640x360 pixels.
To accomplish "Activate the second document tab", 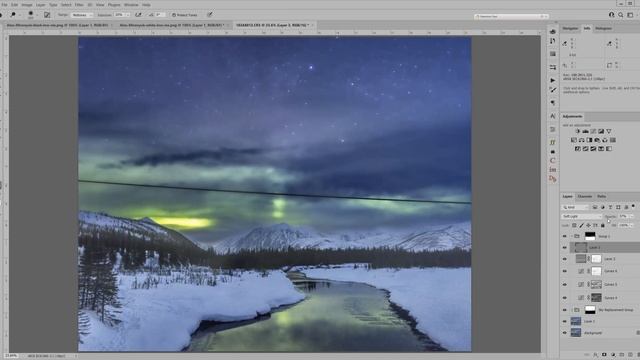I will (x=173, y=25).
